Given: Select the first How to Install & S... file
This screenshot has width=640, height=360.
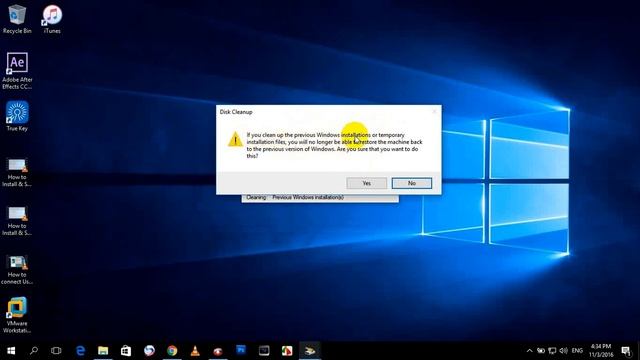Looking at the screenshot, I should 17,173.
